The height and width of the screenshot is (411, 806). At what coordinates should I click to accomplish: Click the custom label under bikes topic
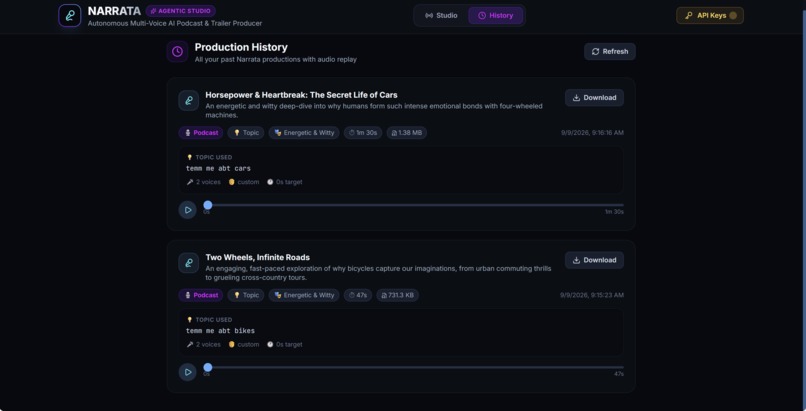tap(244, 344)
